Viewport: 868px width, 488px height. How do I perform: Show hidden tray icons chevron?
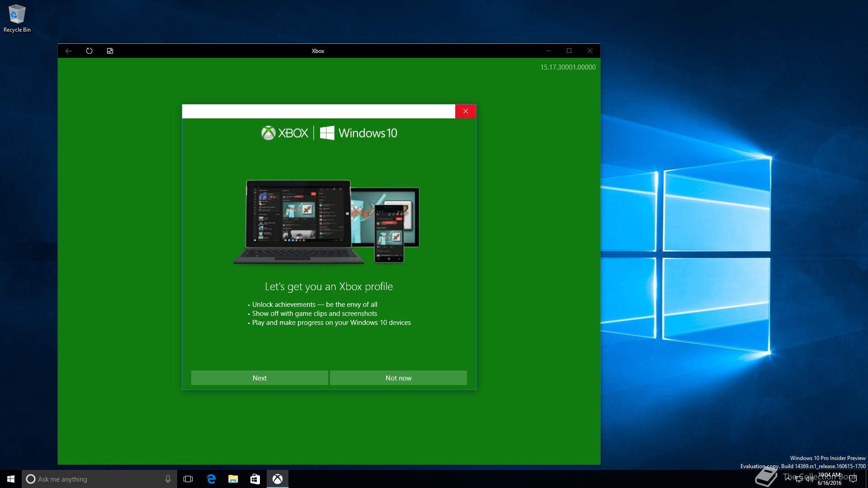tap(788, 479)
